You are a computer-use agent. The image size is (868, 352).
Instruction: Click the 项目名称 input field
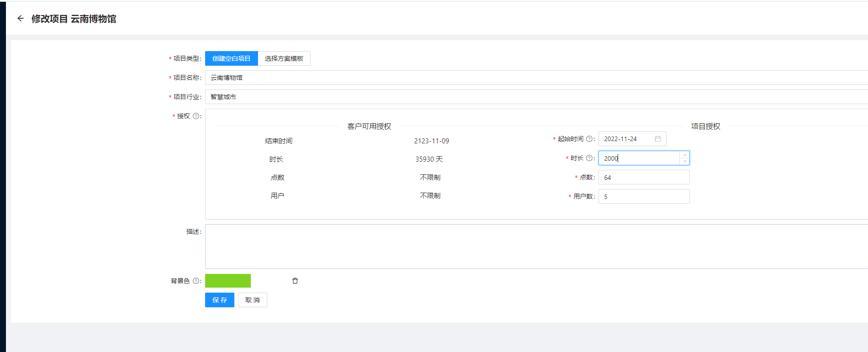[536, 78]
